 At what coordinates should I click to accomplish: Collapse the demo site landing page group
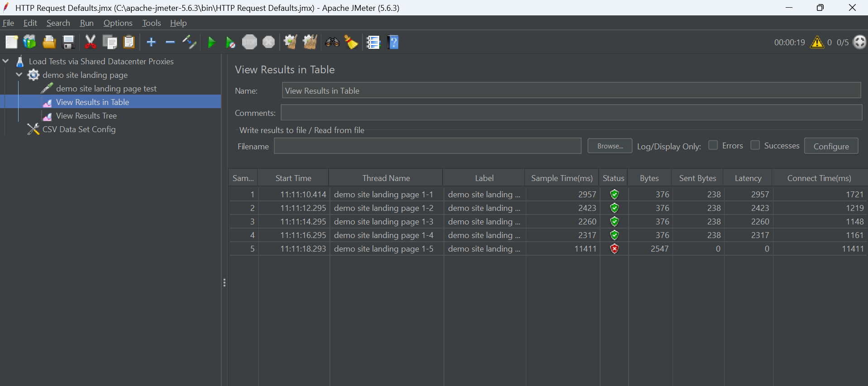19,75
